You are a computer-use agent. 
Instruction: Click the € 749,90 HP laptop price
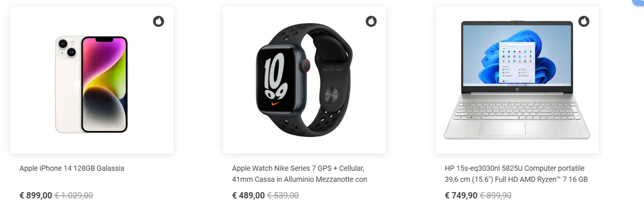coord(461,195)
